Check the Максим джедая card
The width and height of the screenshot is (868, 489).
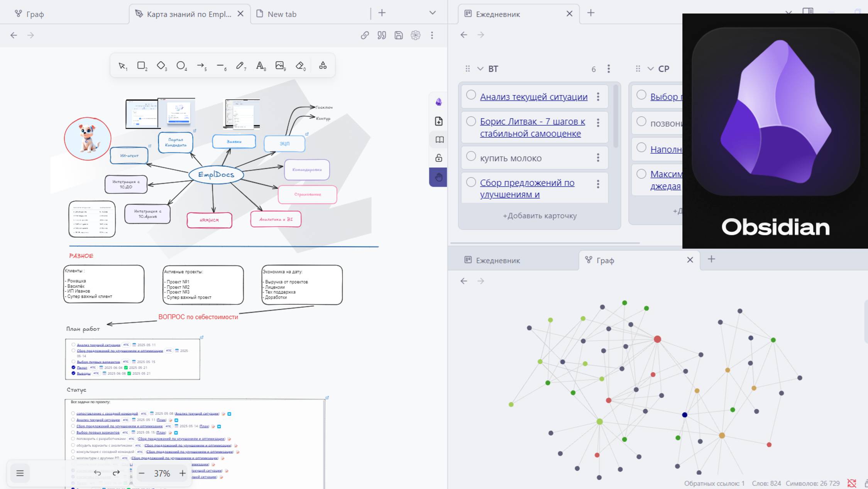641,174
